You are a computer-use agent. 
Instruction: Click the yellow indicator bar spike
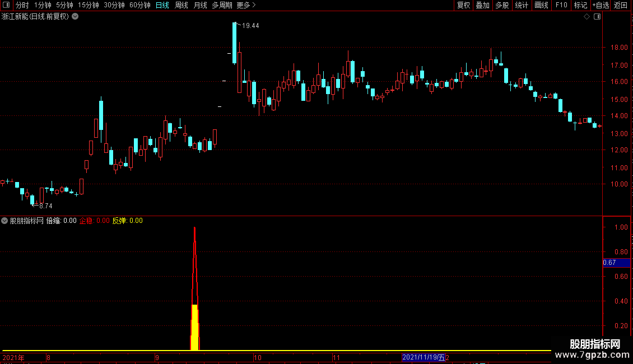194,327
